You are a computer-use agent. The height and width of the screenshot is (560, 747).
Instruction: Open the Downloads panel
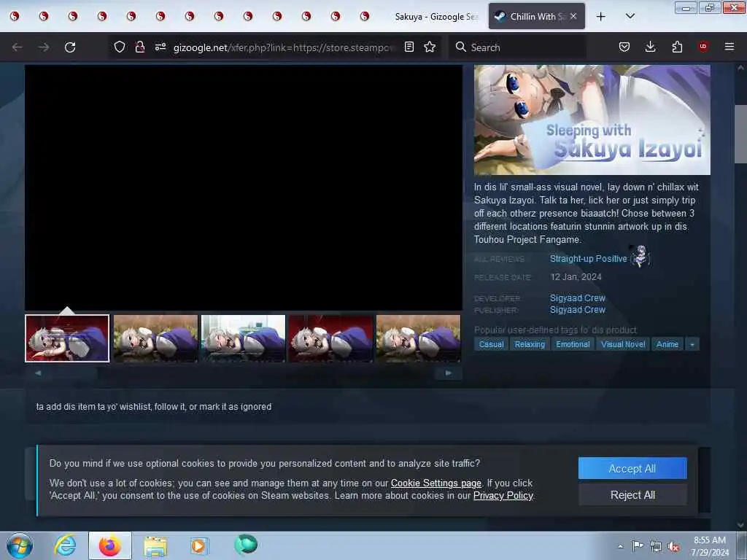[x=650, y=47]
